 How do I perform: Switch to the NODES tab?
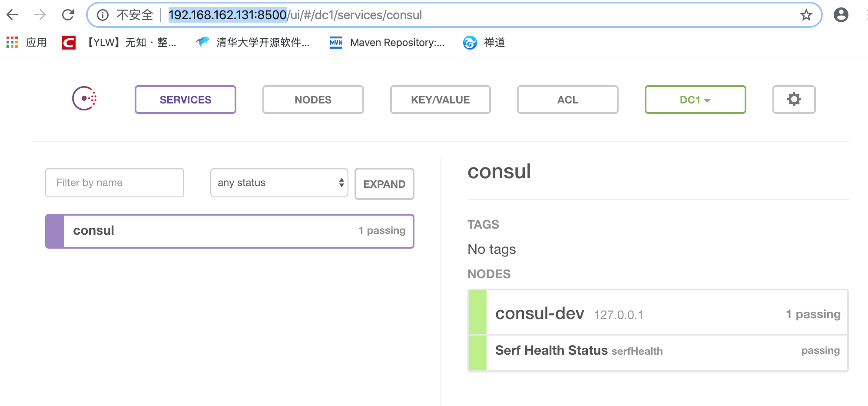(313, 100)
